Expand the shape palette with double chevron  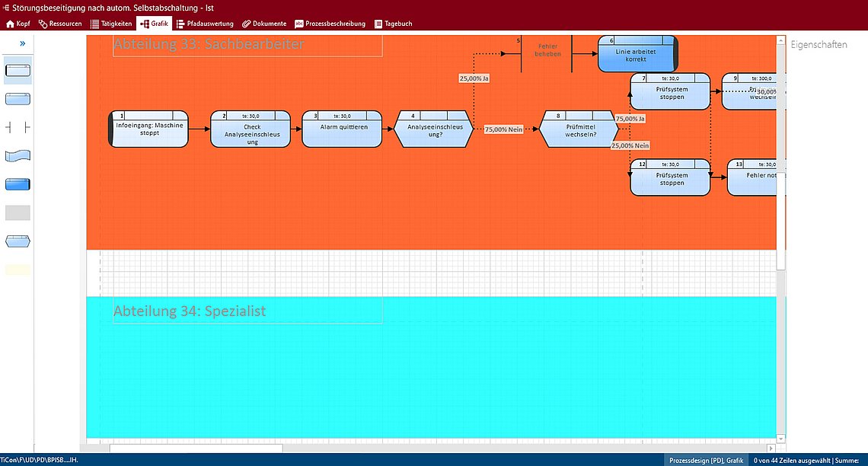tap(22, 43)
